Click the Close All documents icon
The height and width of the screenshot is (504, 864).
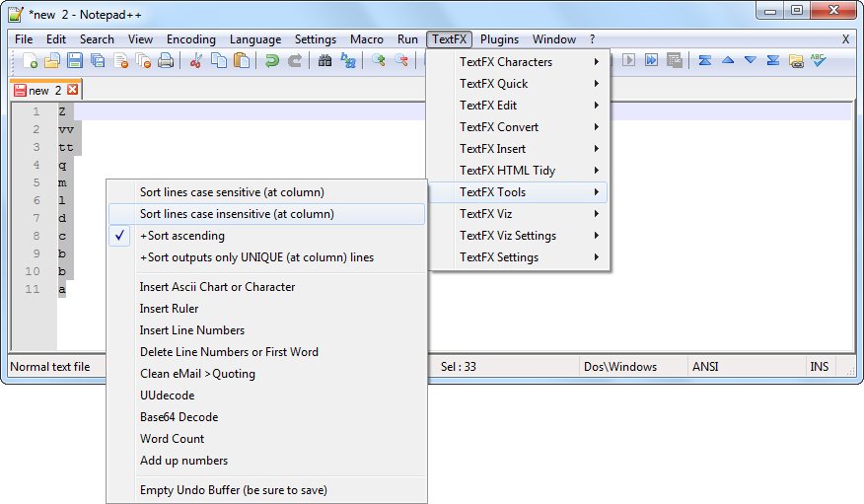point(143,60)
